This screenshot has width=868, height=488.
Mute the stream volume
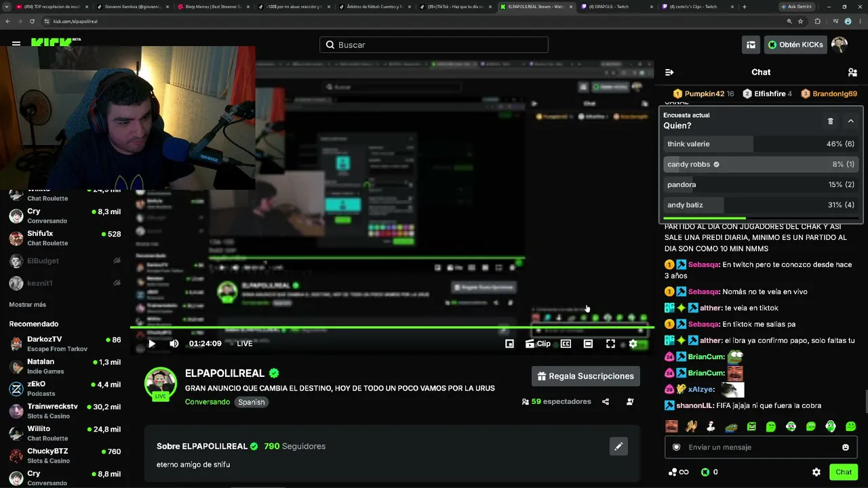click(x=174, y=344)
